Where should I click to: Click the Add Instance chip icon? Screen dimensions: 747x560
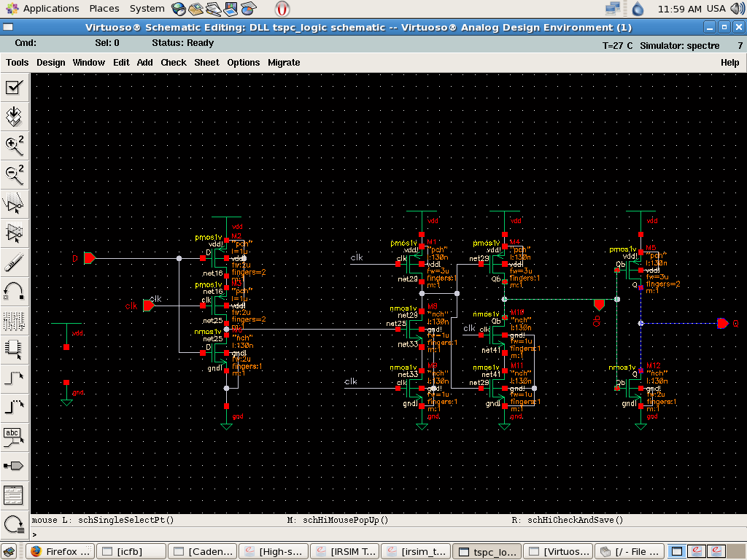[x=15, y=349]
